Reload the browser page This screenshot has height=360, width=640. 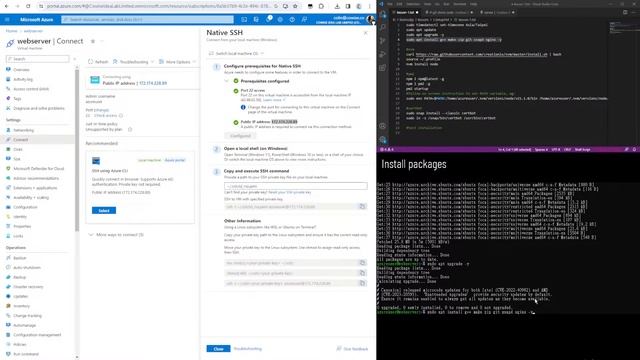(x=28, y=6)
